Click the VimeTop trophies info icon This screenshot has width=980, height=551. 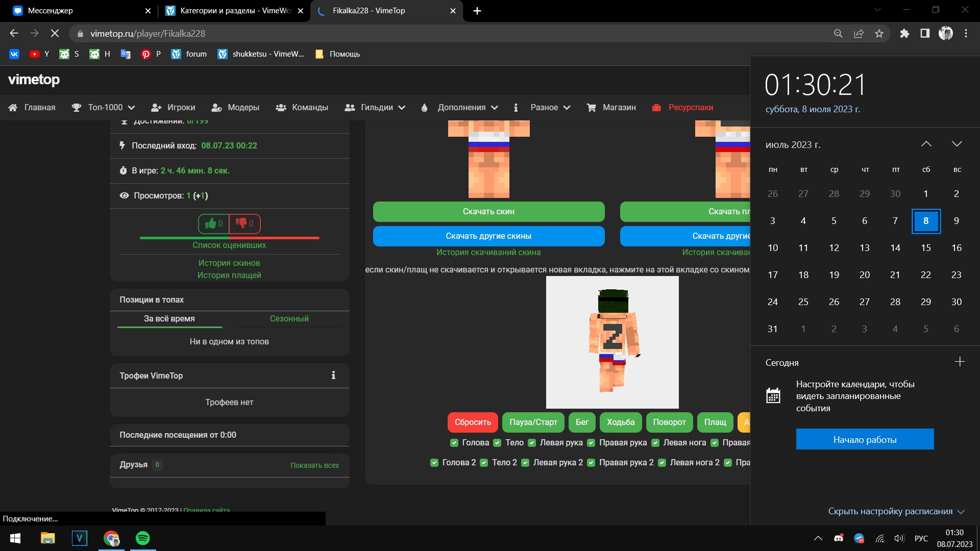click(x=333, y=375)
